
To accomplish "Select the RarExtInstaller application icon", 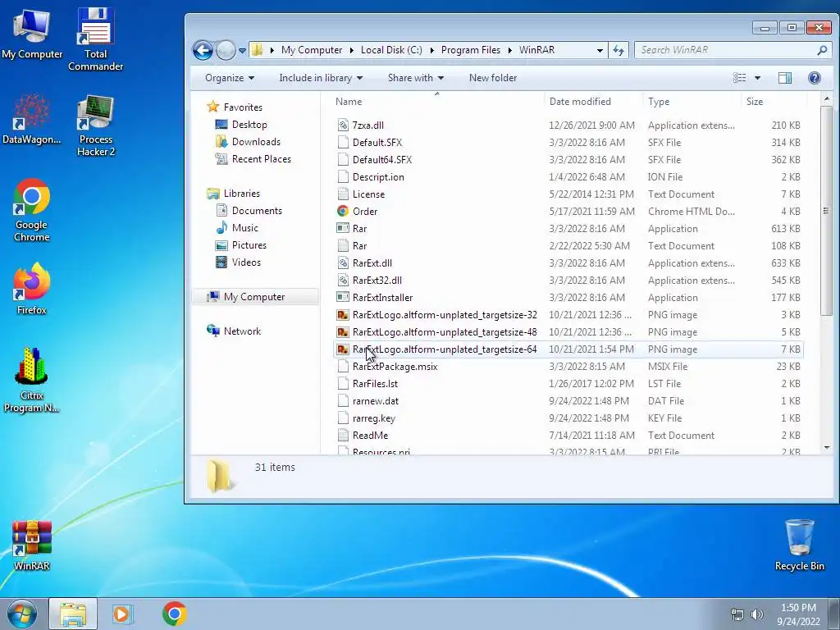I will tap(343, 297).
